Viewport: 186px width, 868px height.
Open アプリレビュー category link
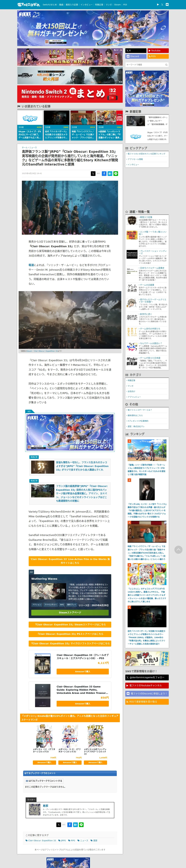pyautogui.click(x=134, y=397)
